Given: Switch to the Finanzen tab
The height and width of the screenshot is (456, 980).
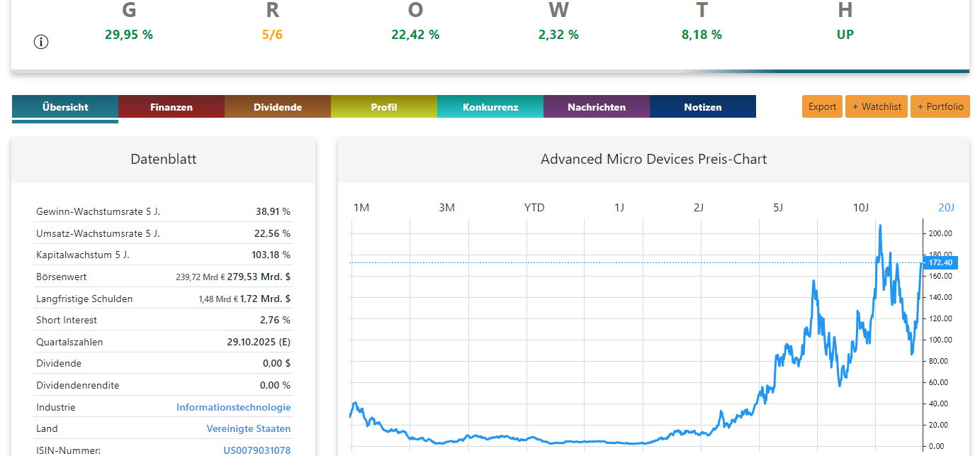Looking at the screenshot, I should (171, 107).
